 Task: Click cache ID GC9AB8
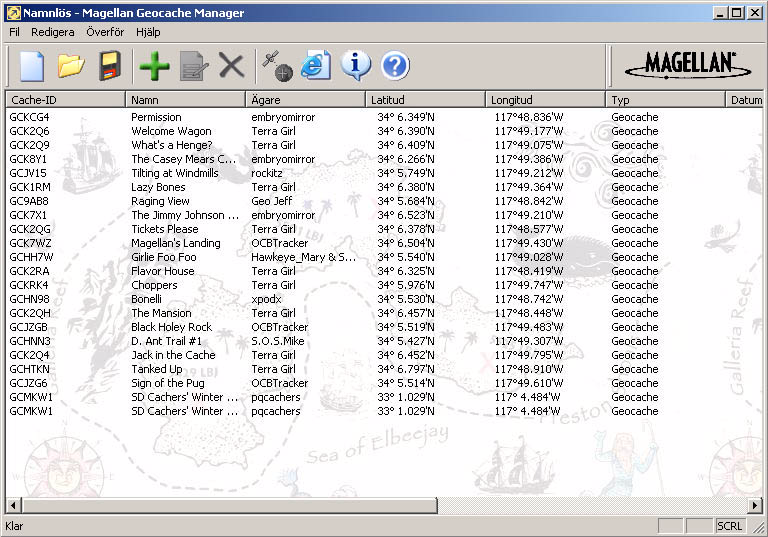coord(29,201)
